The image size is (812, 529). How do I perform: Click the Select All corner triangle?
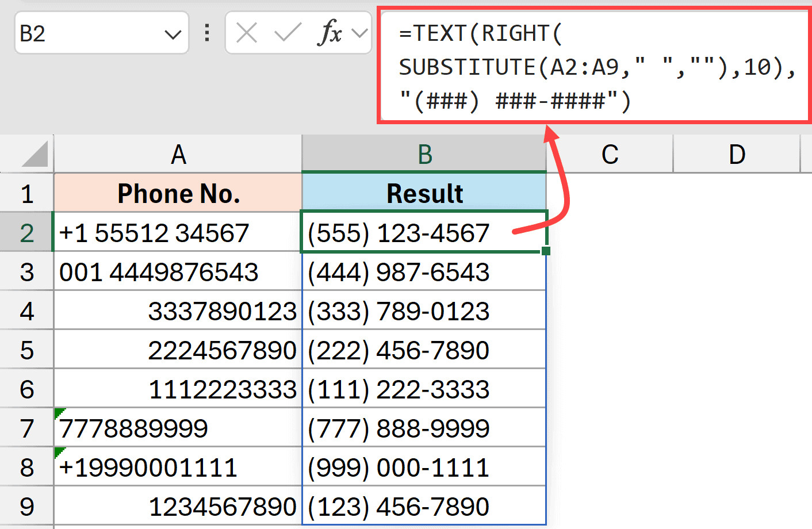tap(35, 154)
